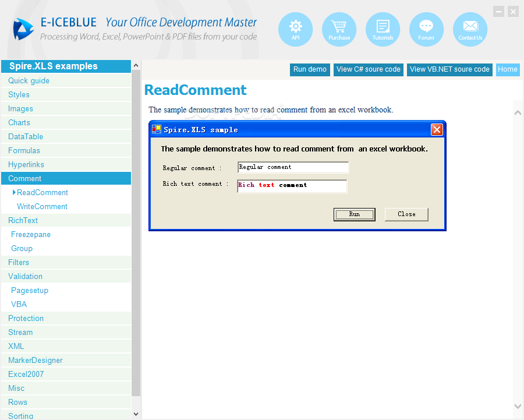The image size is (524, 420).
Task: Open Rows category
Action: [66, 403]
